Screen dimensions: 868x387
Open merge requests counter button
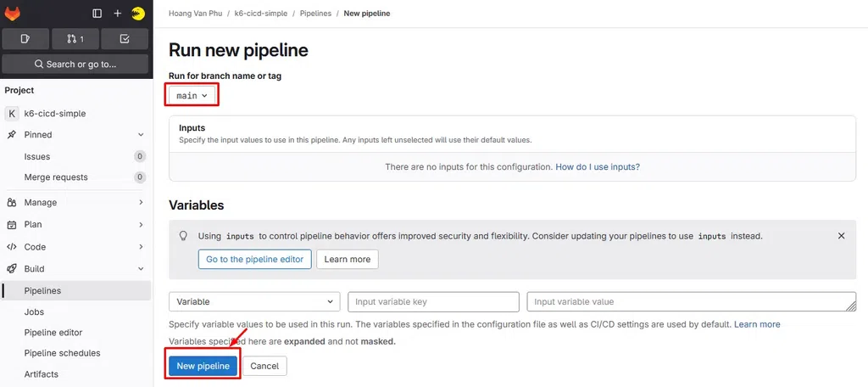pyautogui.click(x=75, y=39)
